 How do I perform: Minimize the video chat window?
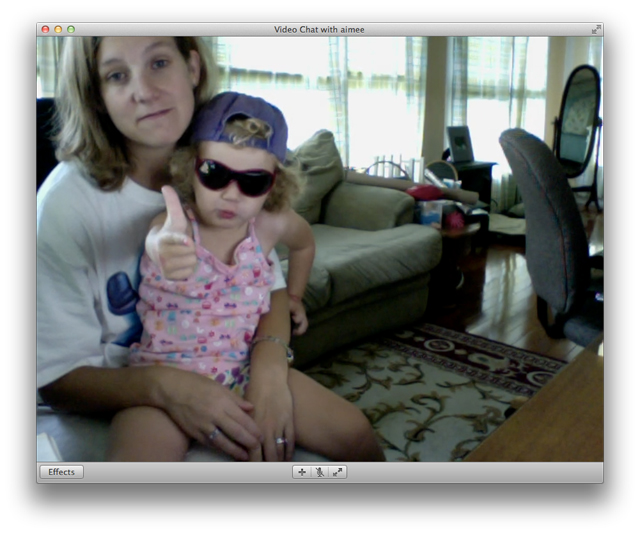pos(58,30)
